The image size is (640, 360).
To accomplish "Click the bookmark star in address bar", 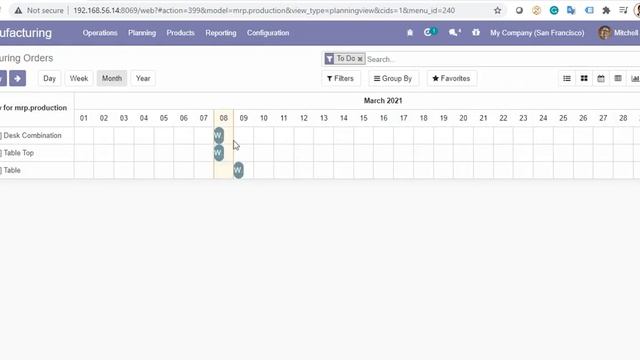I will pos(497,11).
